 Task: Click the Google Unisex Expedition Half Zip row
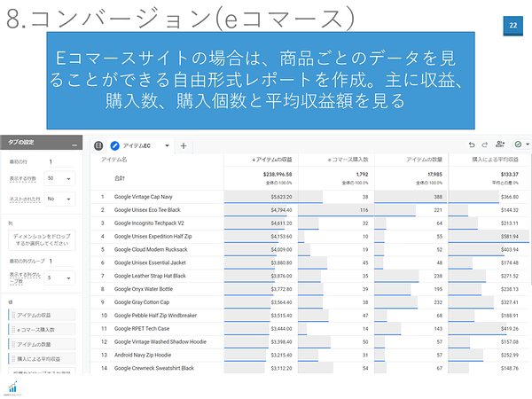pos(309,237)
